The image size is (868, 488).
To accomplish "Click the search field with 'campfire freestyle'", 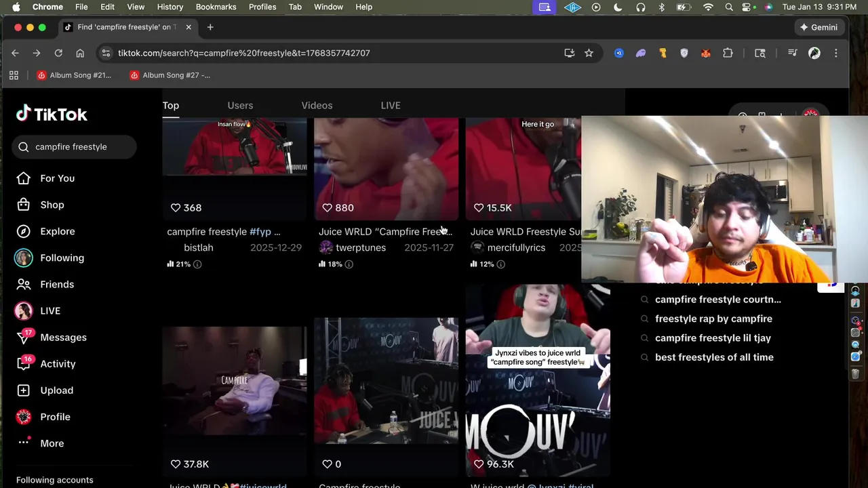I will click(x=74, y=146).
